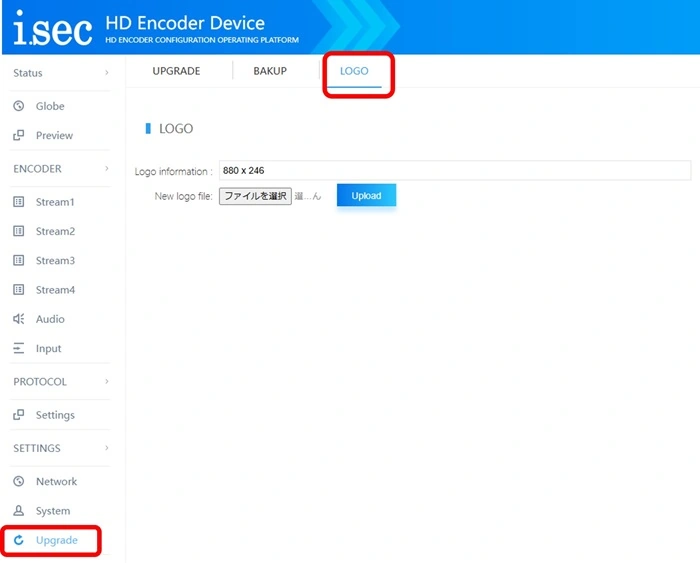Viewport: 700px width, 563px height.
Task: Click the i.sec logo
Action: tap(53, 28)
